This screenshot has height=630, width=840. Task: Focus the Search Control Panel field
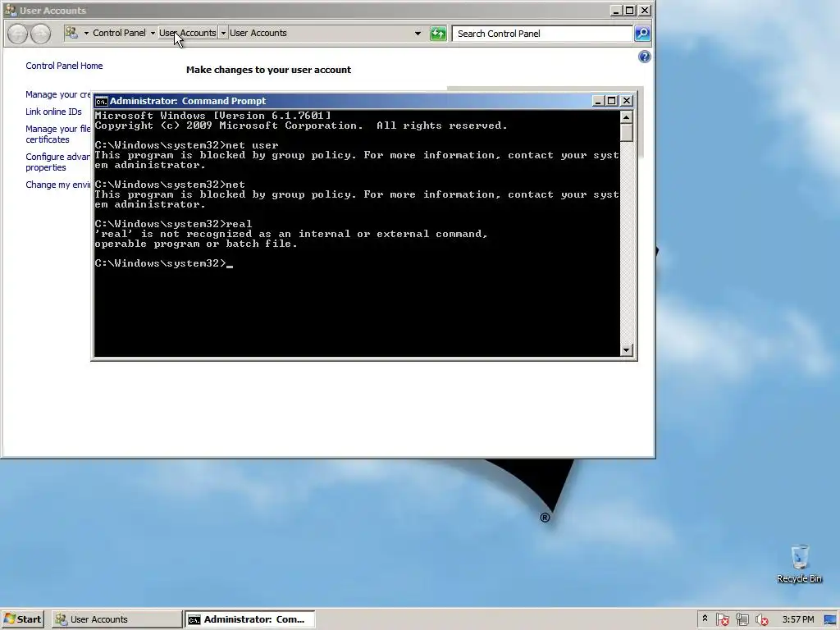coord(542,33)
